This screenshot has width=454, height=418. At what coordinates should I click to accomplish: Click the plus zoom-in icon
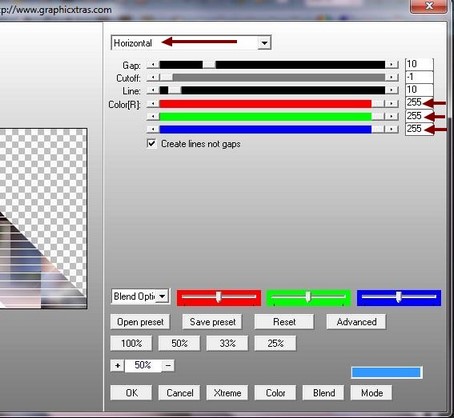pyautogui.click(x=117, y=366)
